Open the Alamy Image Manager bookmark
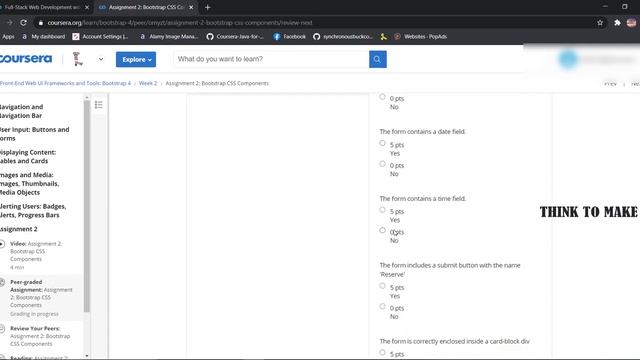The image size is (640, 360). (x=169, y=37)
